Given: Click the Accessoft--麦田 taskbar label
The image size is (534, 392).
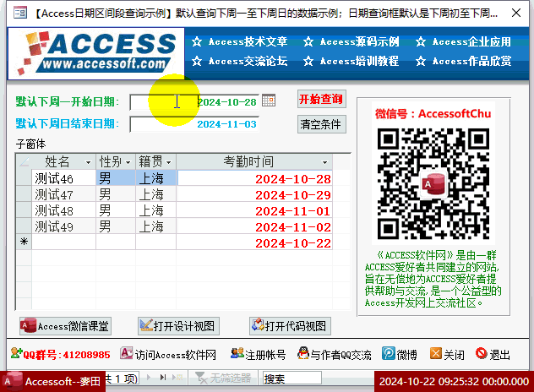Looking at the screenshot, I should (x=53, y=382).
